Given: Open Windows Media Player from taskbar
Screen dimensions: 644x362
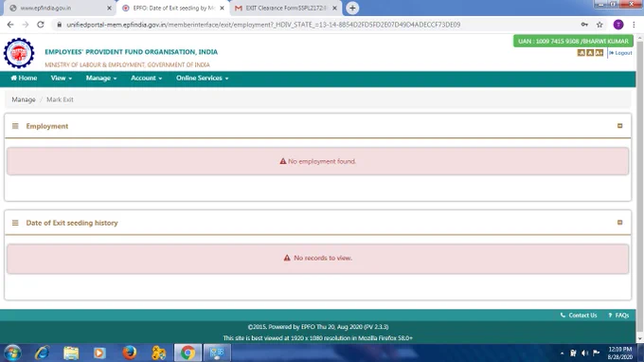Looking at the screenshot, I should pyautogui.click(x=99, y=353).
